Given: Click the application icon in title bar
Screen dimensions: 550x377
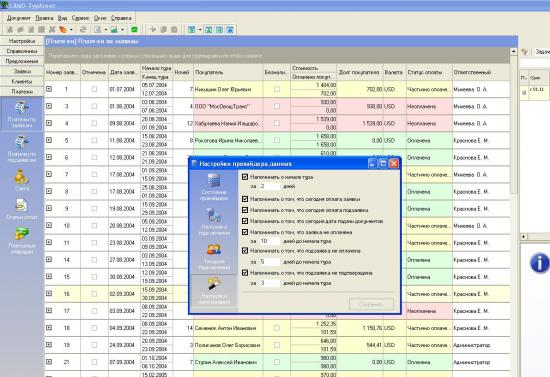Looking at the screenshot, I should pyautogui.click(x=4, y=5).
